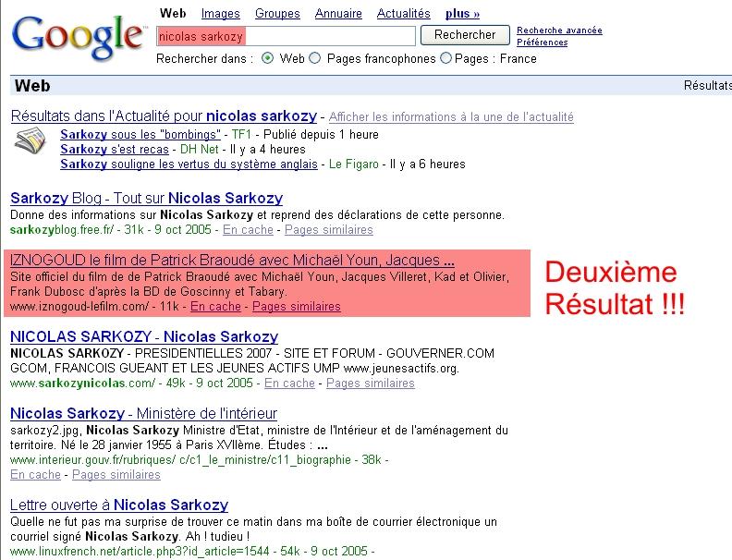Click the Google logo
Screen dimensions: 732x560
coord(78,37)
